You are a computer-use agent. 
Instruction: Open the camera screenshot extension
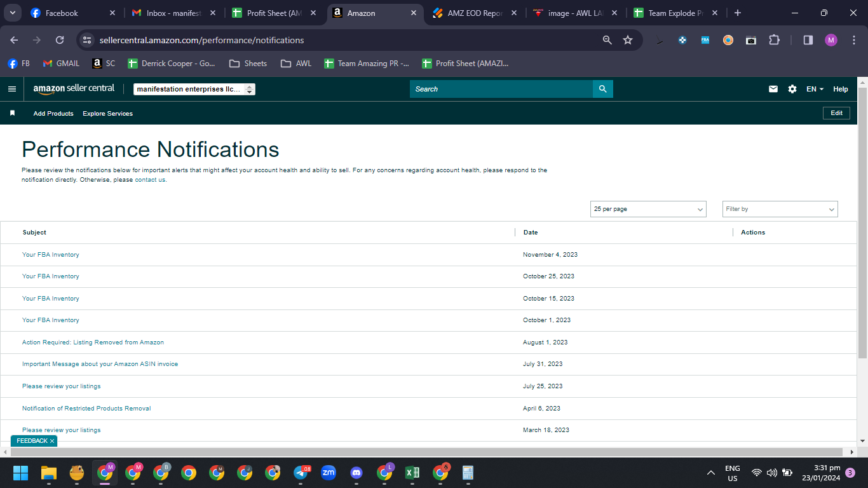751,40
